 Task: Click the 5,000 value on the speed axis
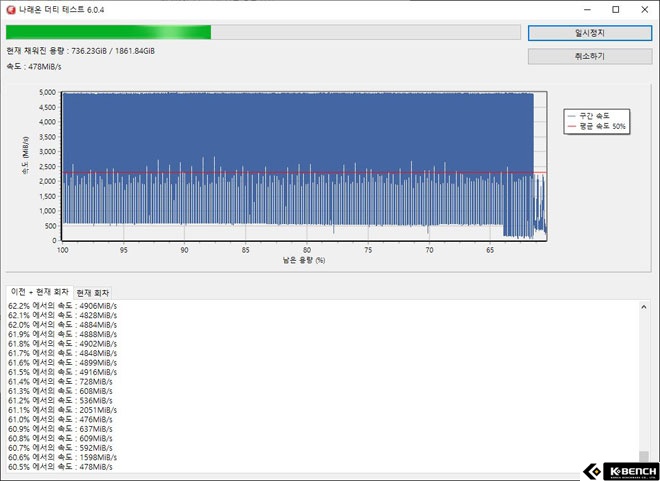coord(47,92)
